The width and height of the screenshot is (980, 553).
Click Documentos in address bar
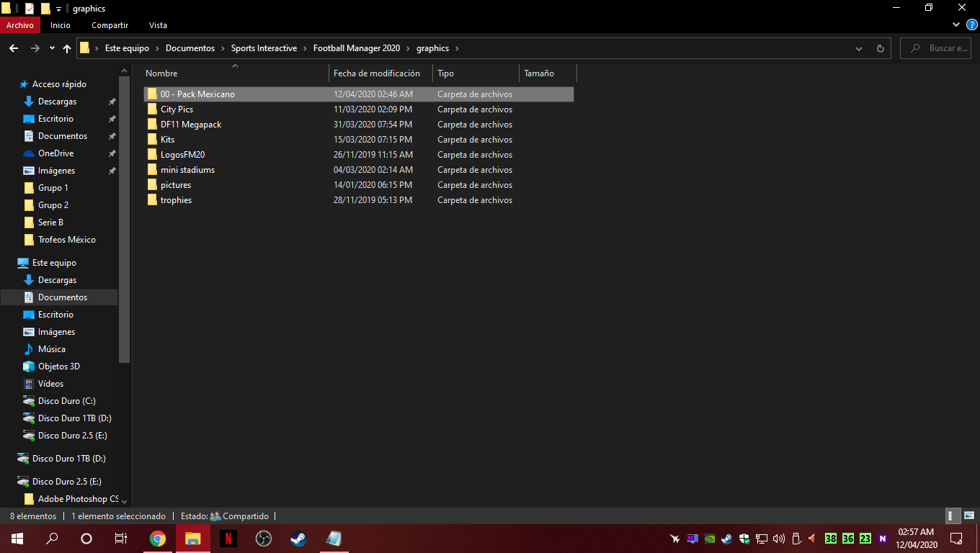coord(190,48)
